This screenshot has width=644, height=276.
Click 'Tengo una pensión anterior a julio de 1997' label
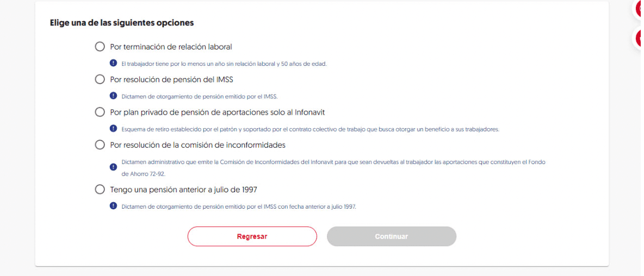tap(184, 190)
